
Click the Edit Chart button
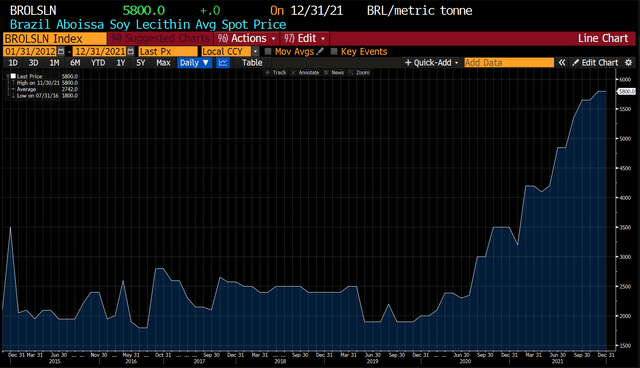(x=596, y=62)
